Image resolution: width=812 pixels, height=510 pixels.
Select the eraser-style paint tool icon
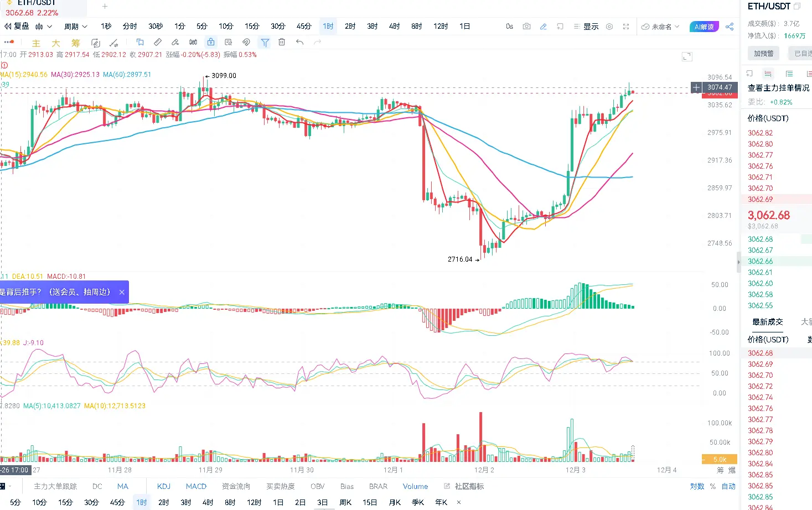tap(175, 42)
